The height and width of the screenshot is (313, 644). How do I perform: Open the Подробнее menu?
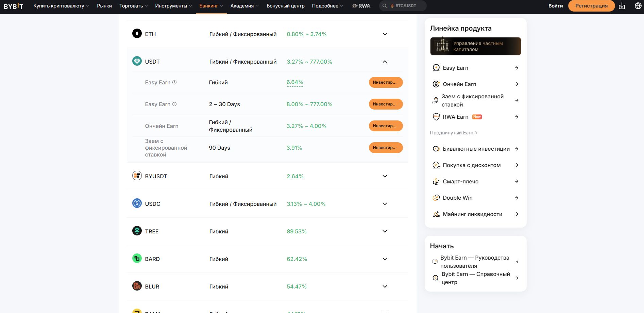click(328, 6)
